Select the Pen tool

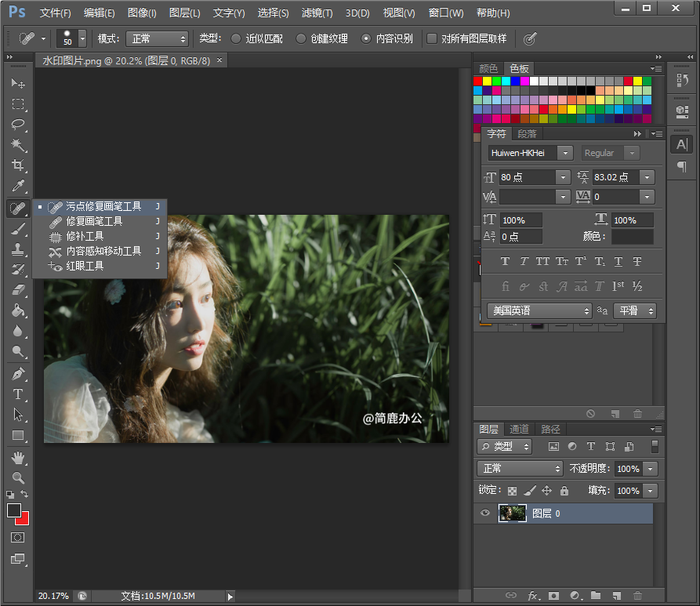click(x=18, y=374)
